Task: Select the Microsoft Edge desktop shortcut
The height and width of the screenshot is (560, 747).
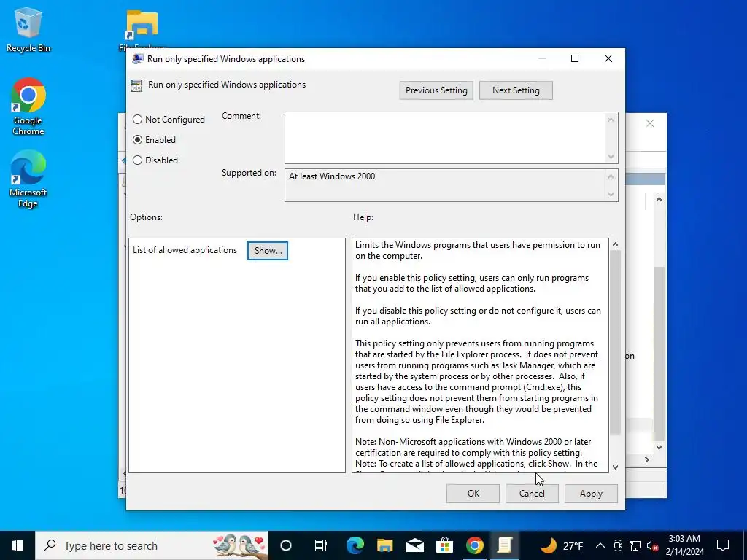Action: [28, 179]
